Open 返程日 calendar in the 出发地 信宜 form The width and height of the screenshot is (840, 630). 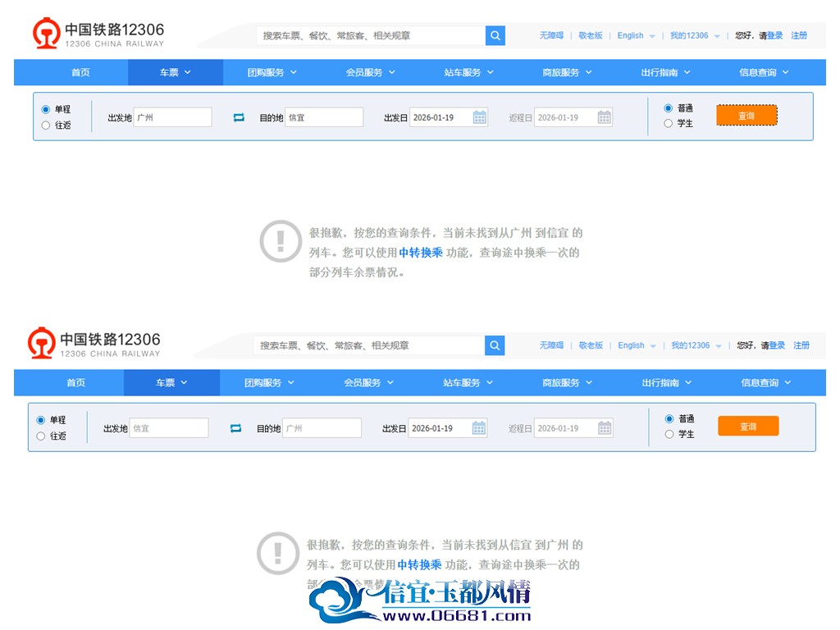[605, 428]
